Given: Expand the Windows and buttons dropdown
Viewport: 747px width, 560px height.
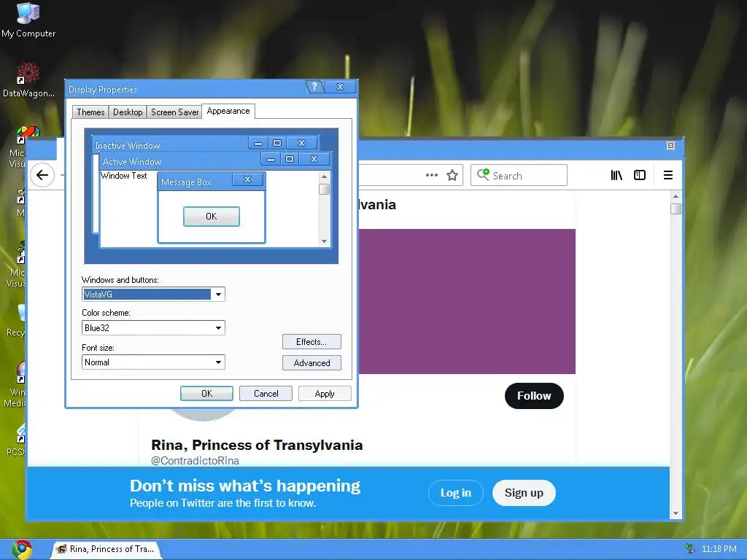Looking at the screenshot, I should (218, 295).
